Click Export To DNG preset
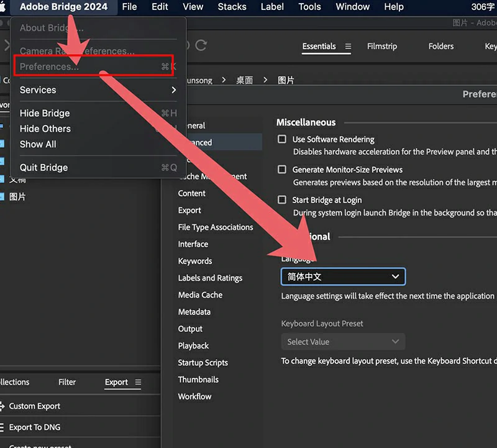This screenshot has width=497, height=448. point(35,427)
